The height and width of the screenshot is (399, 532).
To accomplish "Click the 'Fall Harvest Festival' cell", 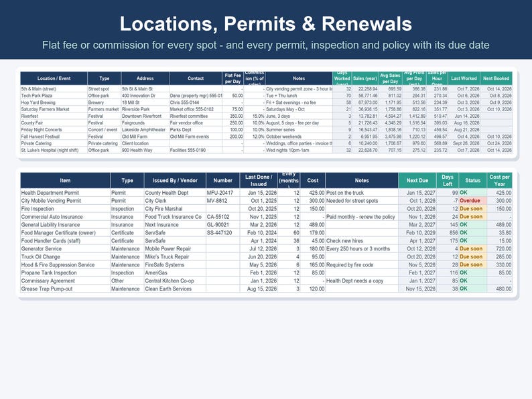I will point(54,137).
